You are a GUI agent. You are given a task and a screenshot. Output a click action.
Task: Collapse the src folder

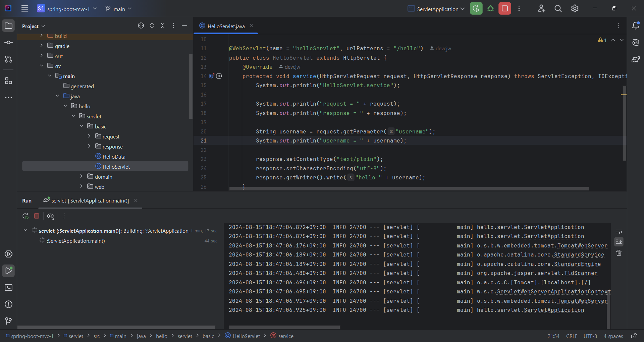click(42, 66)
